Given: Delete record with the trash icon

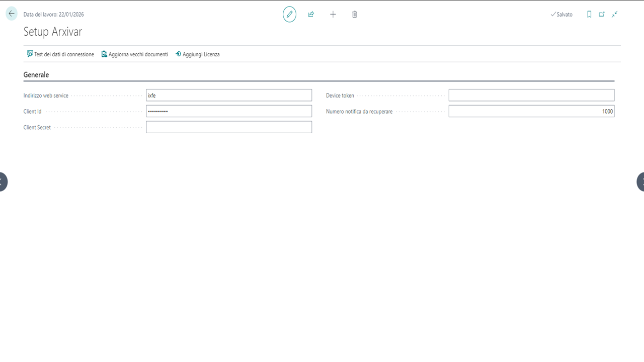Looking at the screenshot, I should [x=354, y=15].
